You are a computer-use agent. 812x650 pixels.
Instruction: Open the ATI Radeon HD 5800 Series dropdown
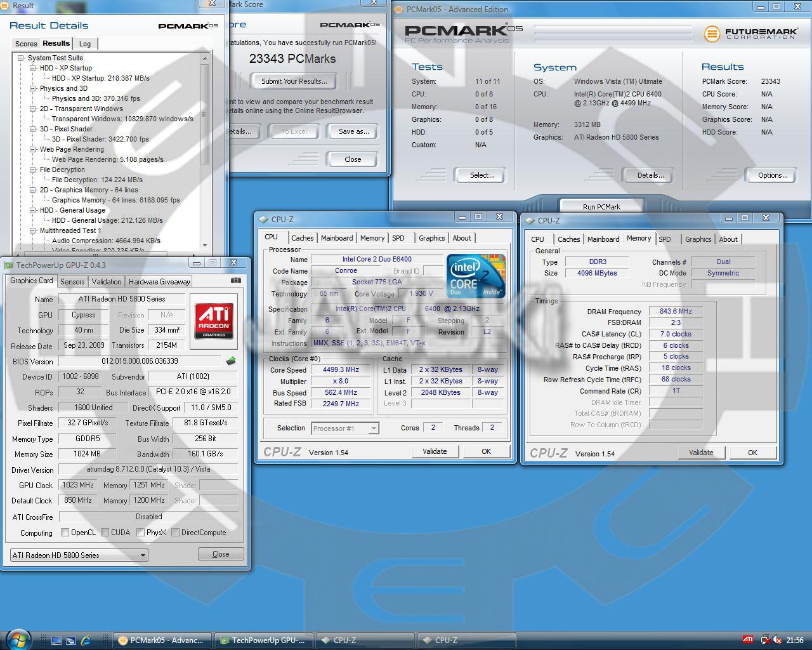point(79,555)
